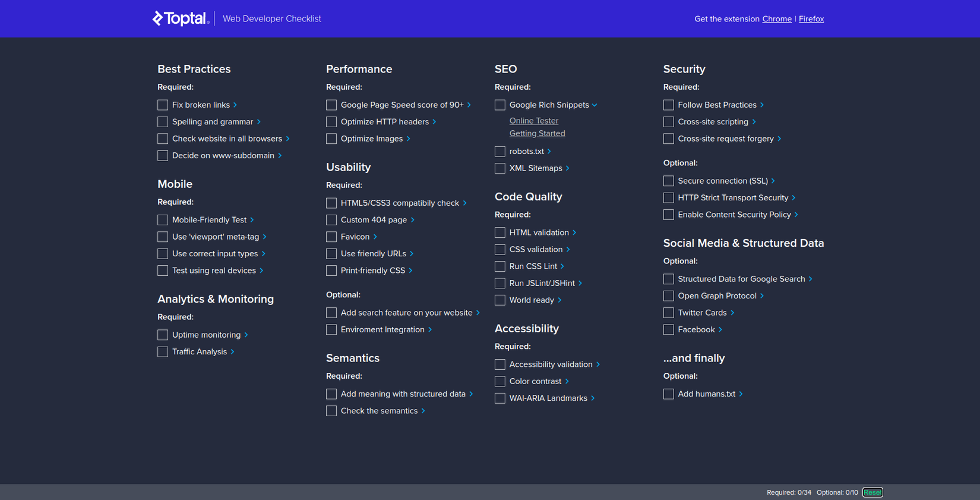The width and height of the screenshot is (980, 500).
Task: Expand the Custom 404 page chevron
Action: tap(413, 220)
